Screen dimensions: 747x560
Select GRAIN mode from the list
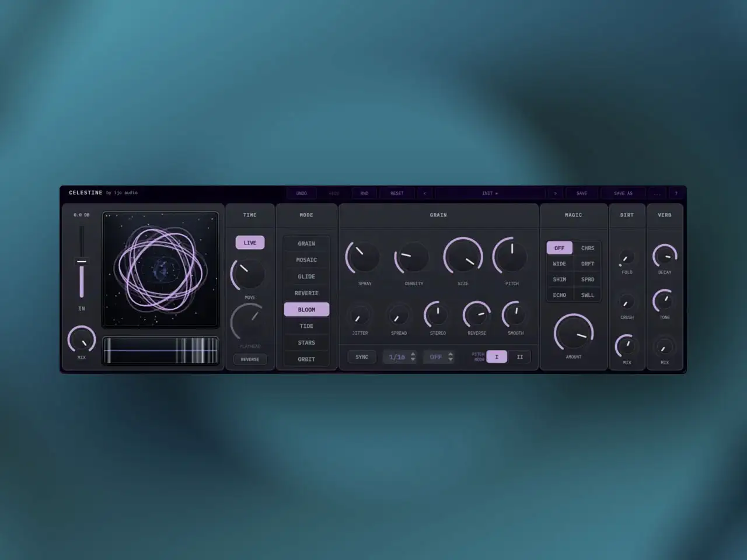tap(306, 243)
